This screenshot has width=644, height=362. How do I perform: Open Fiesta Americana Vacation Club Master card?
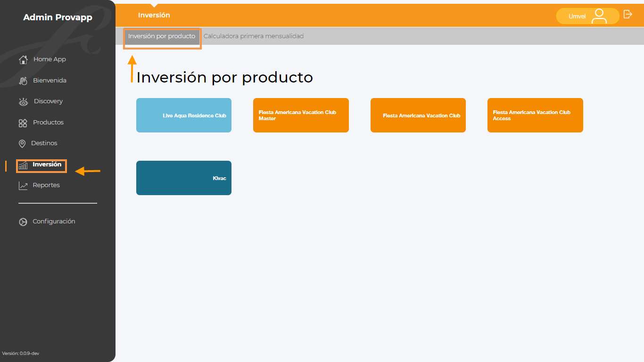301,115
